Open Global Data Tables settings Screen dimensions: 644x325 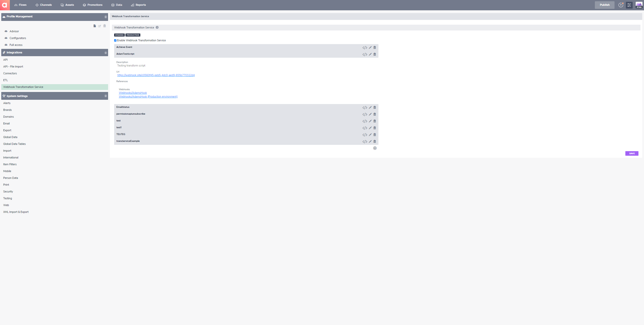pos(14,144)
